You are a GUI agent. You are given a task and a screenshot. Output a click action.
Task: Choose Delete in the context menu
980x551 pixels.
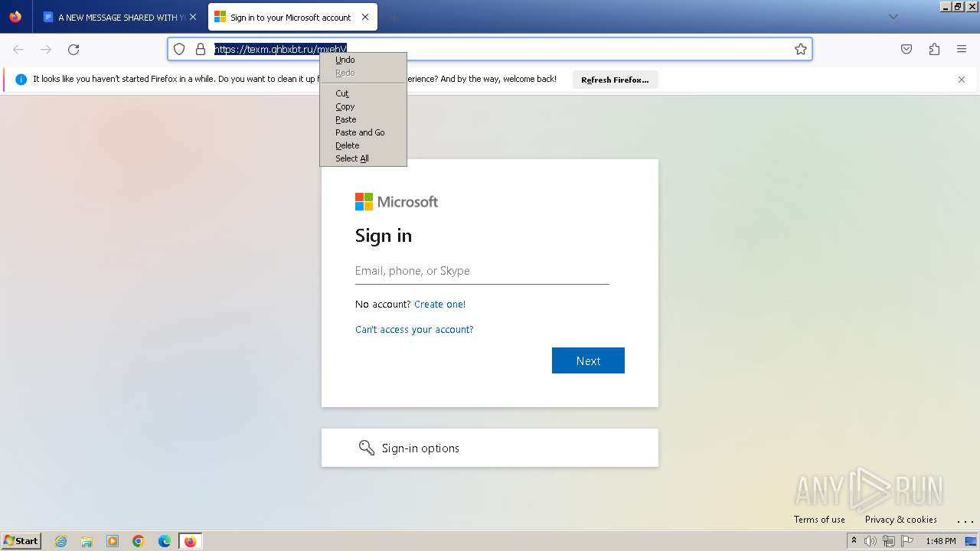[363, 145]
